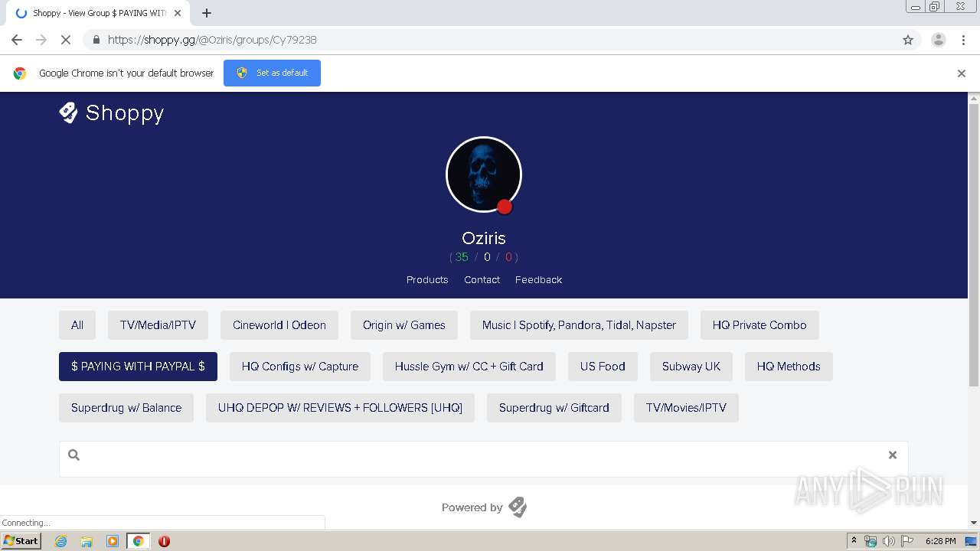Select the UHQ DEPOP W/ REVIEWS + FOLLOWERS category
Viewport: 980px width, 551px height.
click(340, 408)
